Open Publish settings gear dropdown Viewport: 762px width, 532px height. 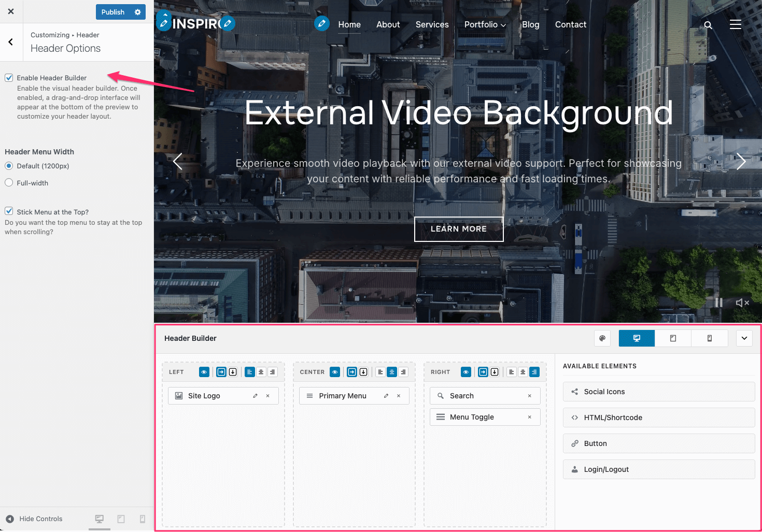138,12
